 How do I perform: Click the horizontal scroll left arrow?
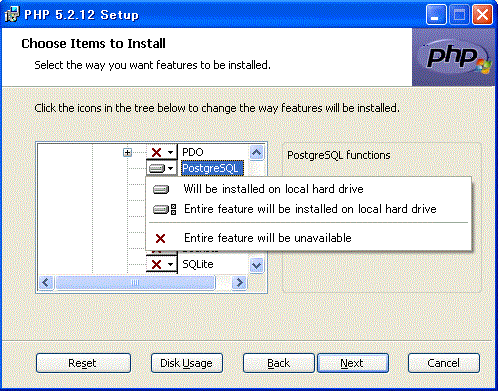pos(46,283)
